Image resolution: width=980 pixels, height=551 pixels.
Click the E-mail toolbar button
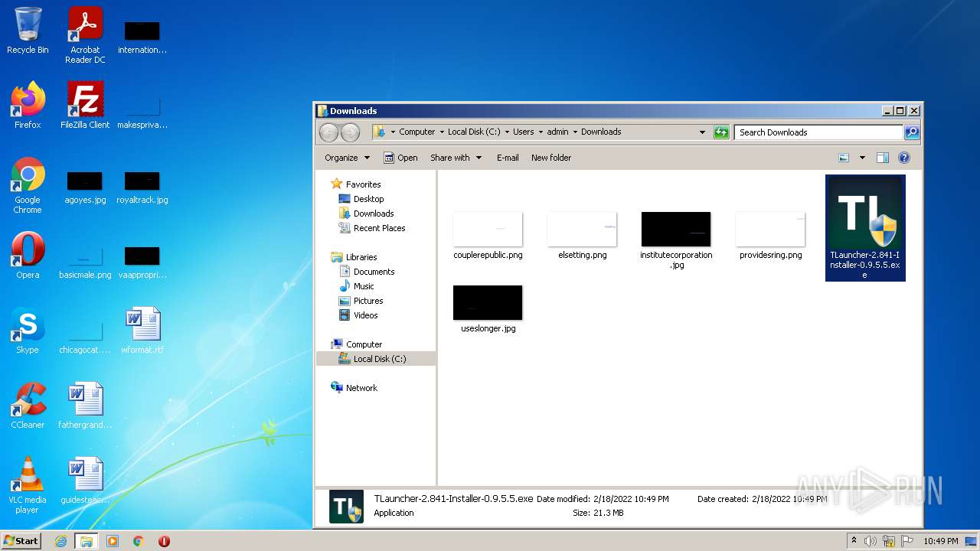508,158
